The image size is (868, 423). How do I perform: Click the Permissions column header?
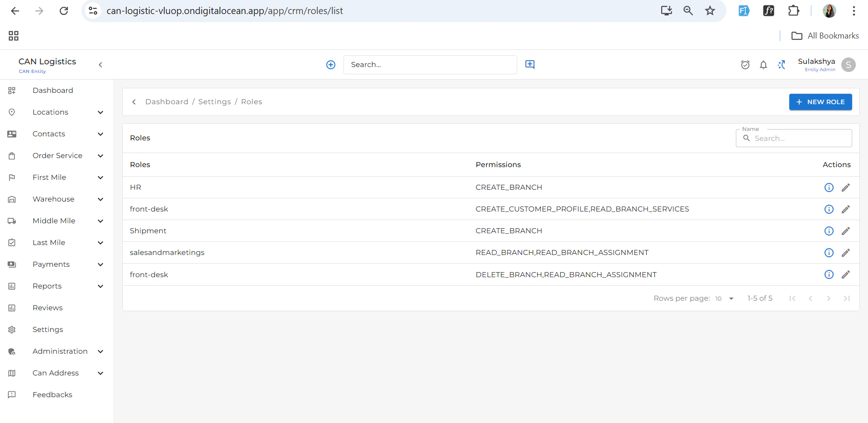click(x=498, y=165)
